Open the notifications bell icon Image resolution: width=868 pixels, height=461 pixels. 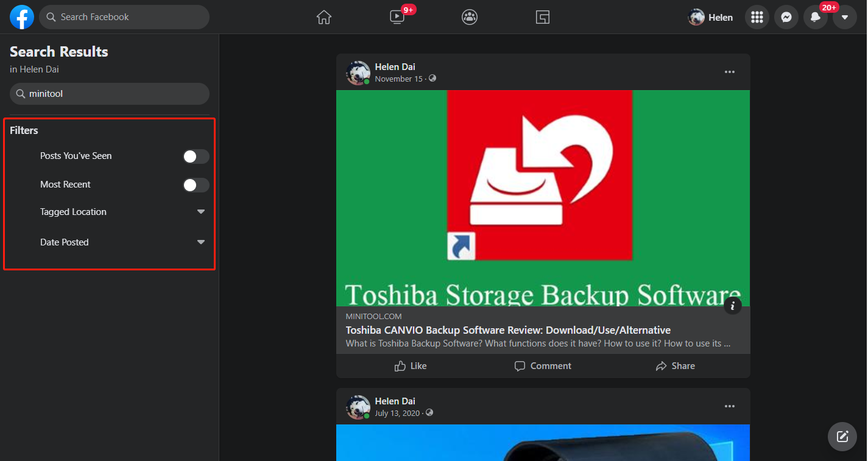[816, 17]
